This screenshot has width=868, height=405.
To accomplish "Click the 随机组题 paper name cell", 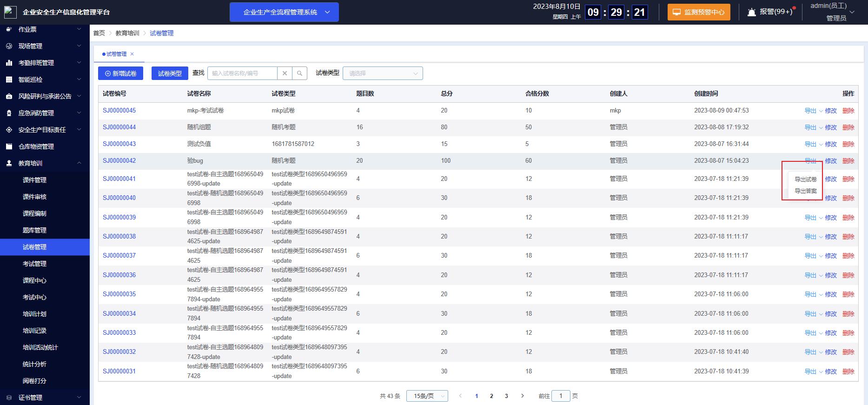I will (x=199, y=127).
